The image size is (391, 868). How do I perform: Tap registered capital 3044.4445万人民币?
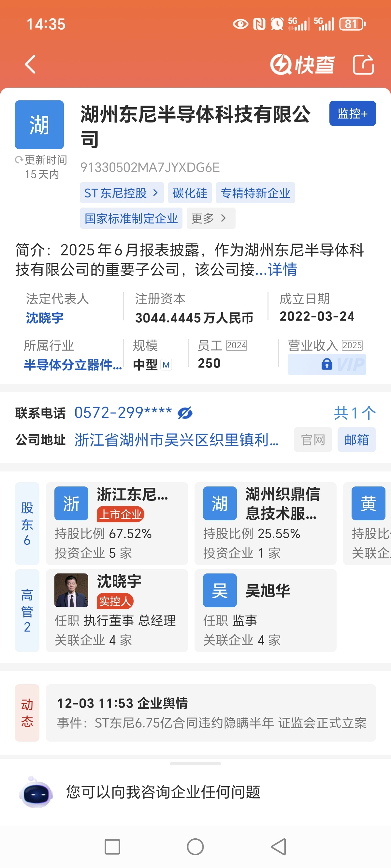(194, 318)
